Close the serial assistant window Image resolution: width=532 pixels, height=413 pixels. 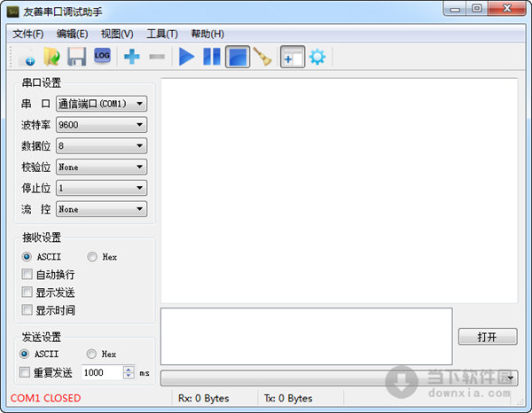click(x=507, y=9)
